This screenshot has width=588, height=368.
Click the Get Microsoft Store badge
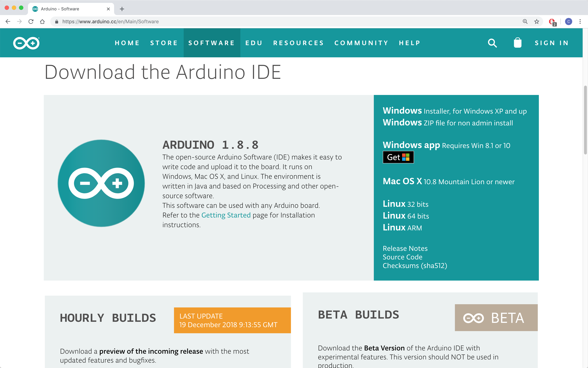pyautogui.click(x=398, y=157)
